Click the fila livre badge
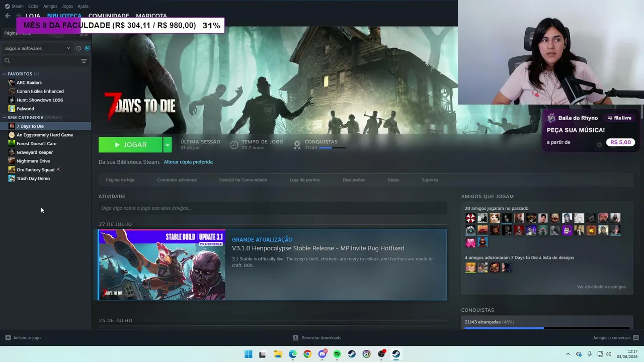Viewport: 644px width, 362px height. [620, 118]
